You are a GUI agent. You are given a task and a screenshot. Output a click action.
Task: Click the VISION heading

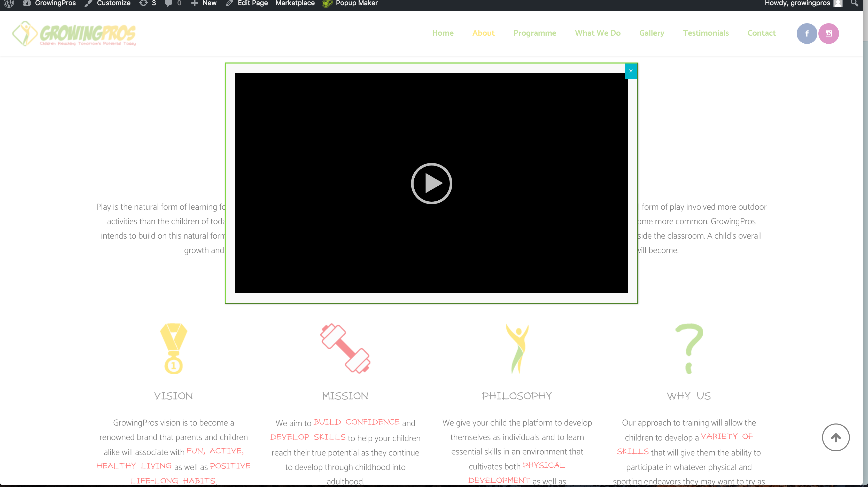click(174, 396)
